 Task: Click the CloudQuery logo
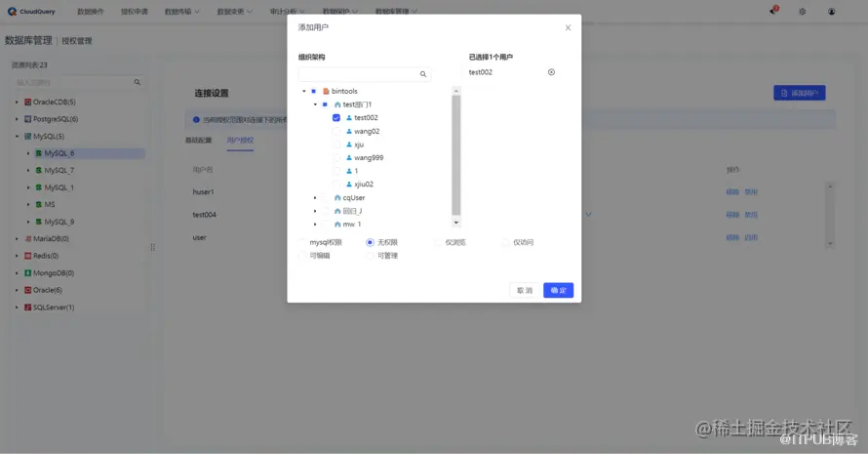(x=31, y=11)
